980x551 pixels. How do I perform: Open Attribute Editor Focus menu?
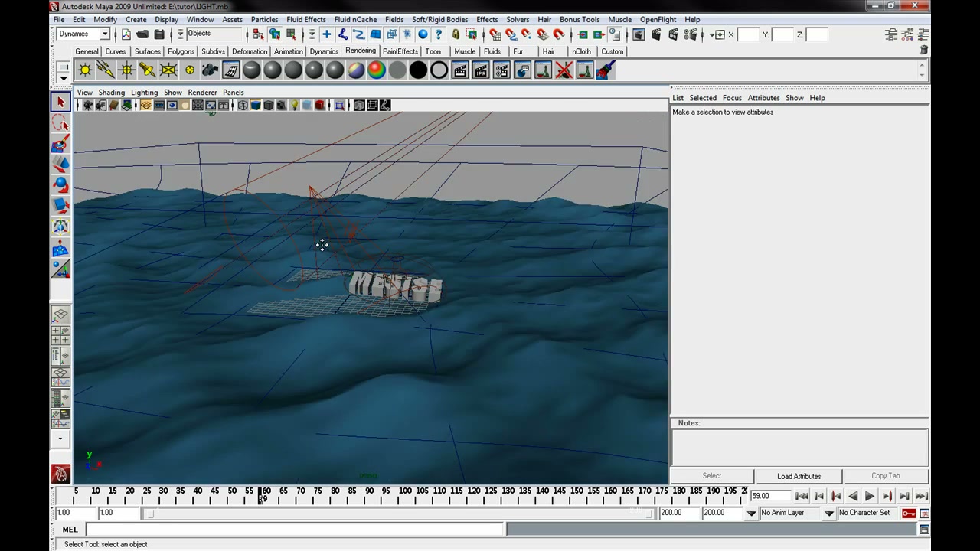coord(732,98)
